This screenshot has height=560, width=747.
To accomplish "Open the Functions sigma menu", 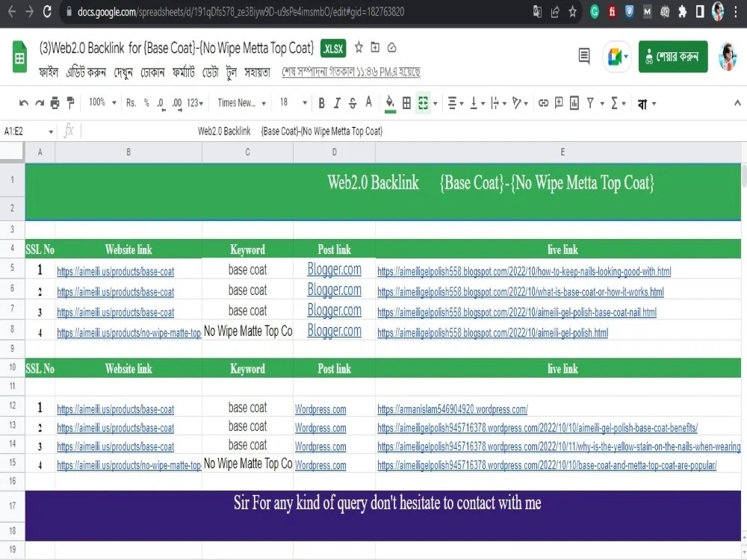I will pos(618,103).
